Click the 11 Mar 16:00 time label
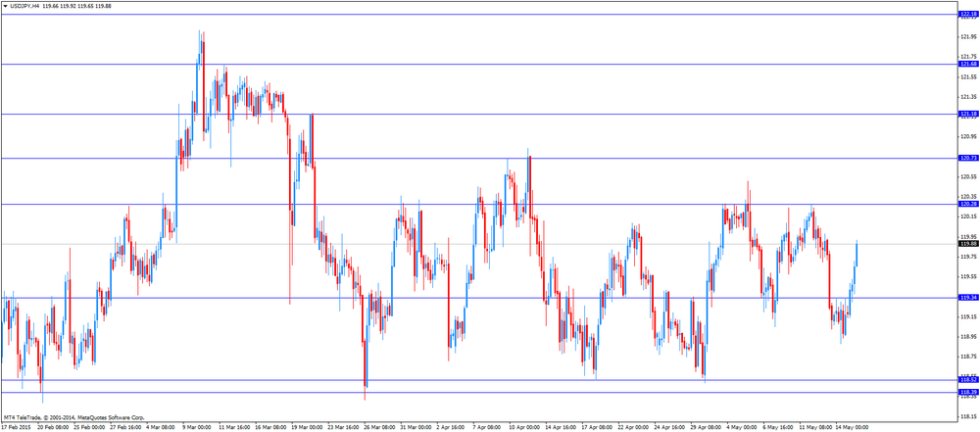 pos(234,428)
